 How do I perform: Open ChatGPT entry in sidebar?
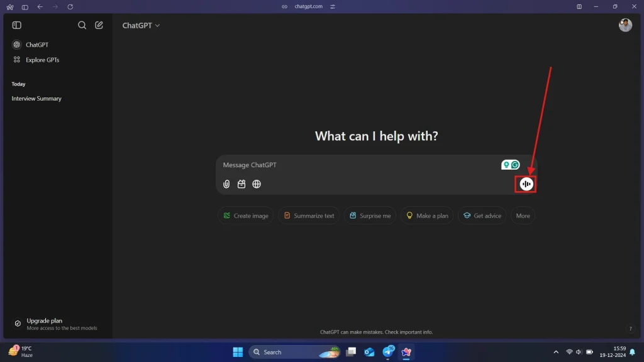pos(57,45)
